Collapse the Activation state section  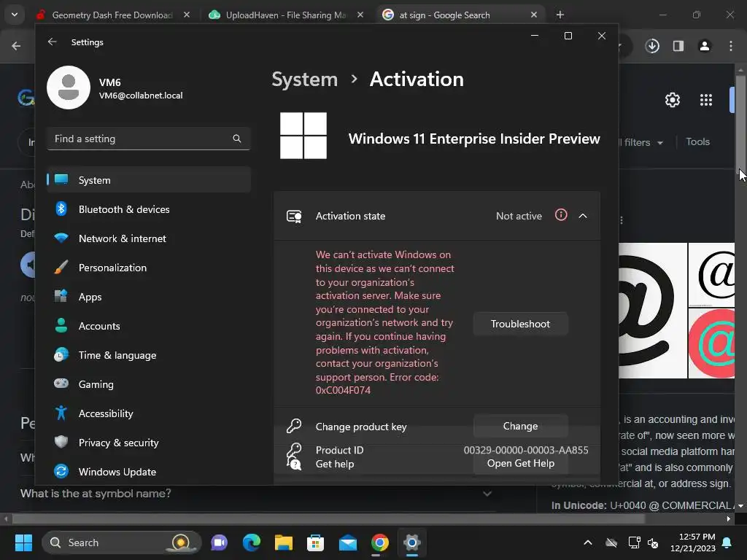tap(583, 216)
